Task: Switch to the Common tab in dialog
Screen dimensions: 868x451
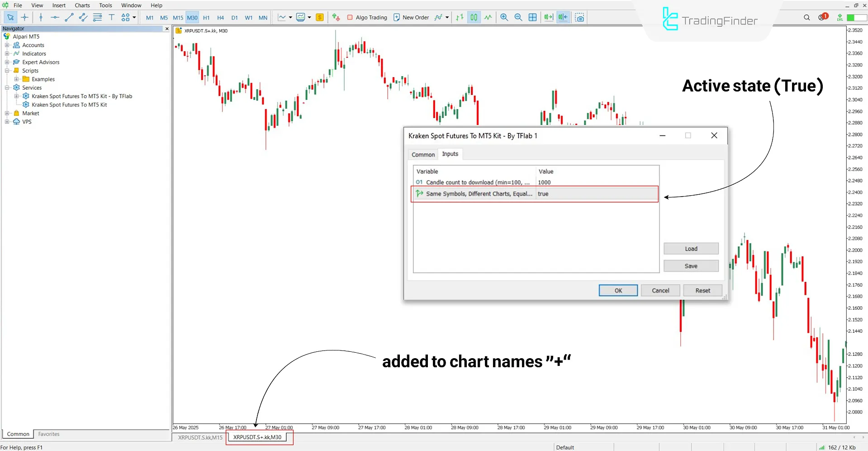Action: coord(423,154)
